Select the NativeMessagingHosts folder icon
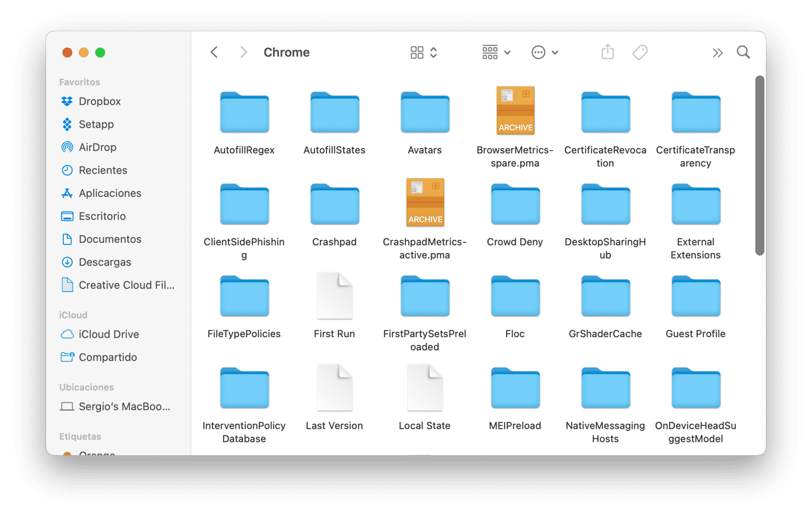The width and height of the screenshot is (812, 516). [606, 387]
